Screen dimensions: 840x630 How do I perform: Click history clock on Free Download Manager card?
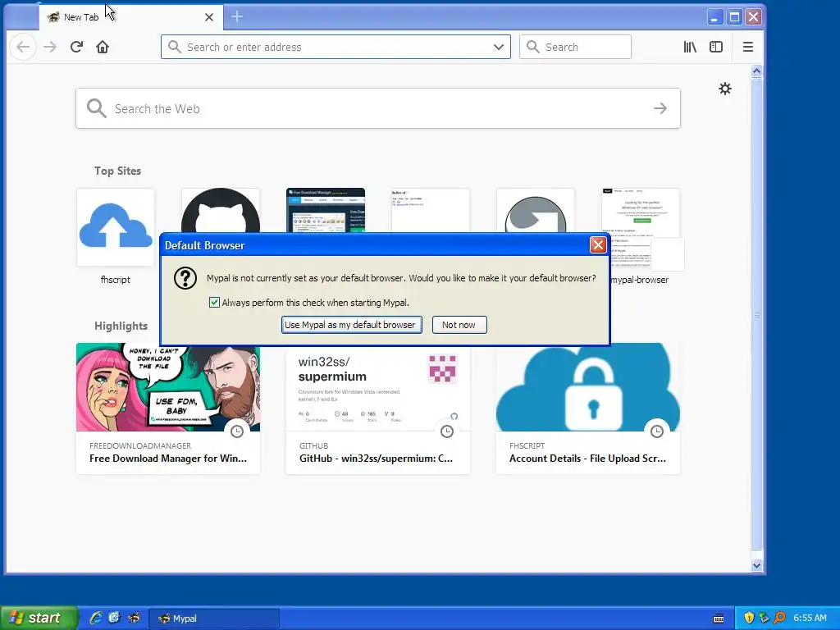click(237, 431)
